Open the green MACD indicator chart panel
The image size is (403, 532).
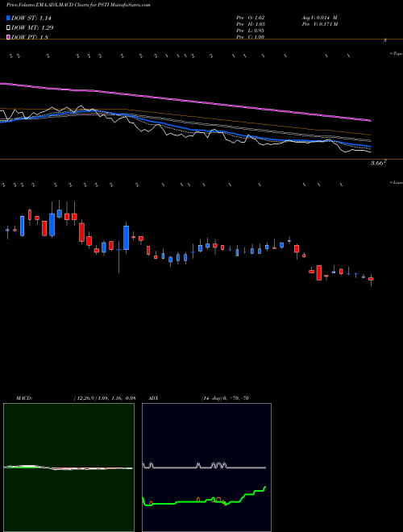click(x=69, y=468)
